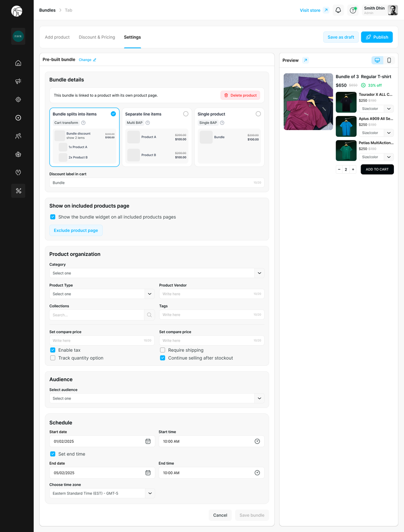The height and width of the screenshot is (532, 404).
Task: Increase quantity with the plus stepper
Action: [x=353, y=169]
